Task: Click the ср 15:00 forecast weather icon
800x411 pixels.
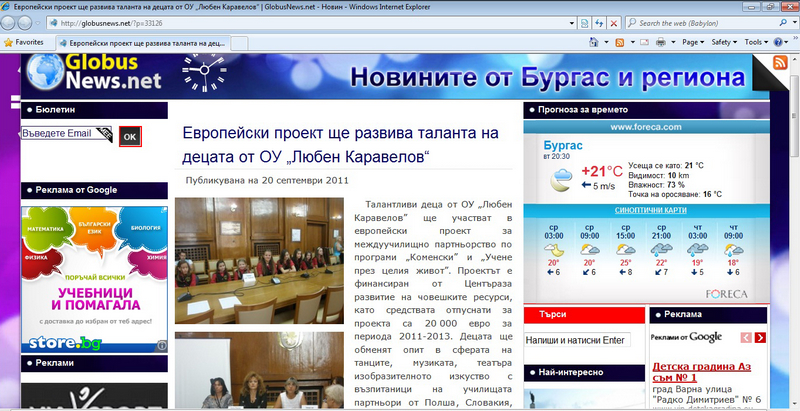Action: (x=626, y=250)
